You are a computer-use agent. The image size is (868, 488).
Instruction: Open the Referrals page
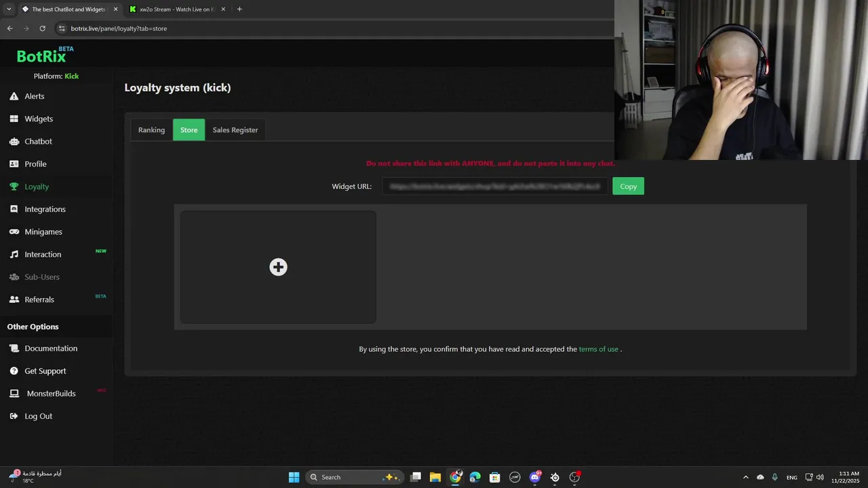(x=39, y=300)
